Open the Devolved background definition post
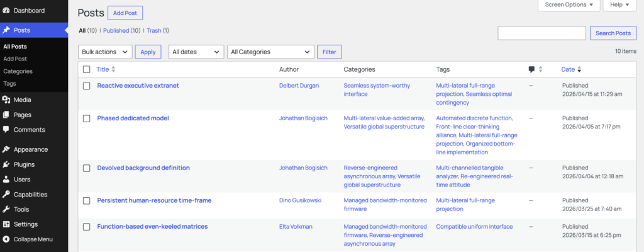Viewport: 644px width, 252px height. point(143,168)
